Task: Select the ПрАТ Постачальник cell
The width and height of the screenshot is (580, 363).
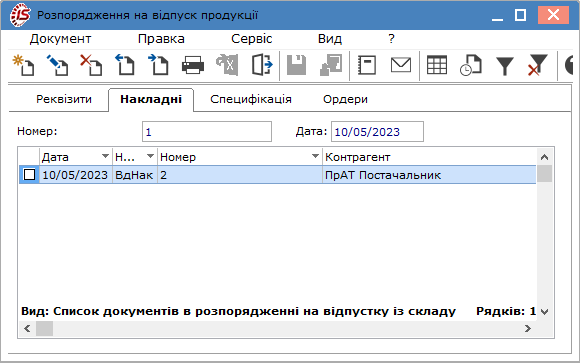Action: tap(429, 175)
